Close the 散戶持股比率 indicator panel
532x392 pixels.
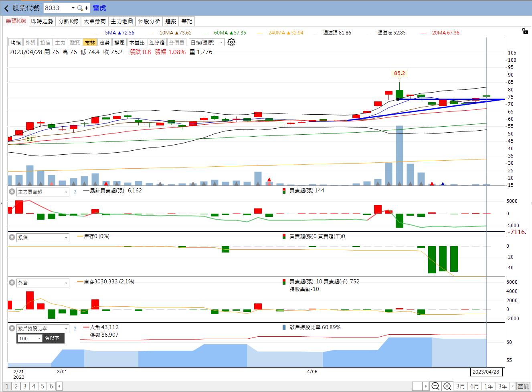click(x=12, y=329)
